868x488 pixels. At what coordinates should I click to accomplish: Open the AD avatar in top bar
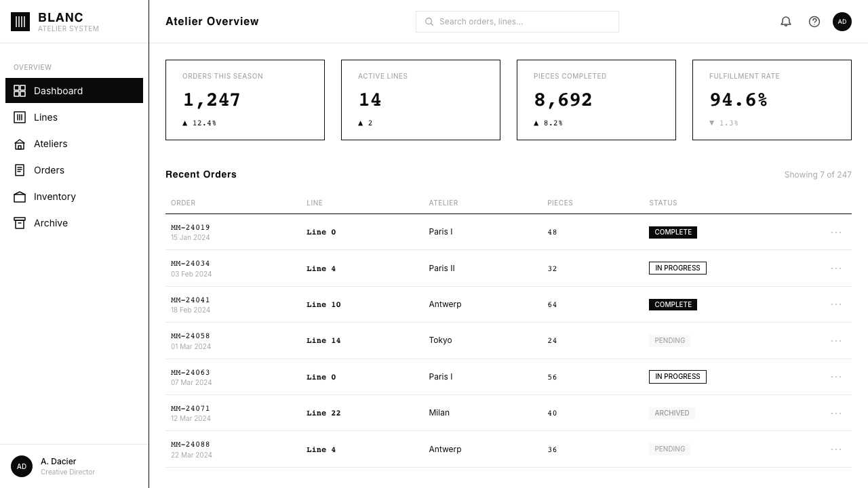pos(842,22)
